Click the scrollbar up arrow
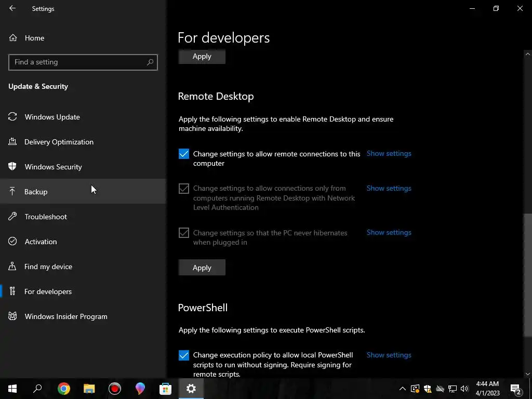Screen dimensions: 532x399 [x=527, y=54]
